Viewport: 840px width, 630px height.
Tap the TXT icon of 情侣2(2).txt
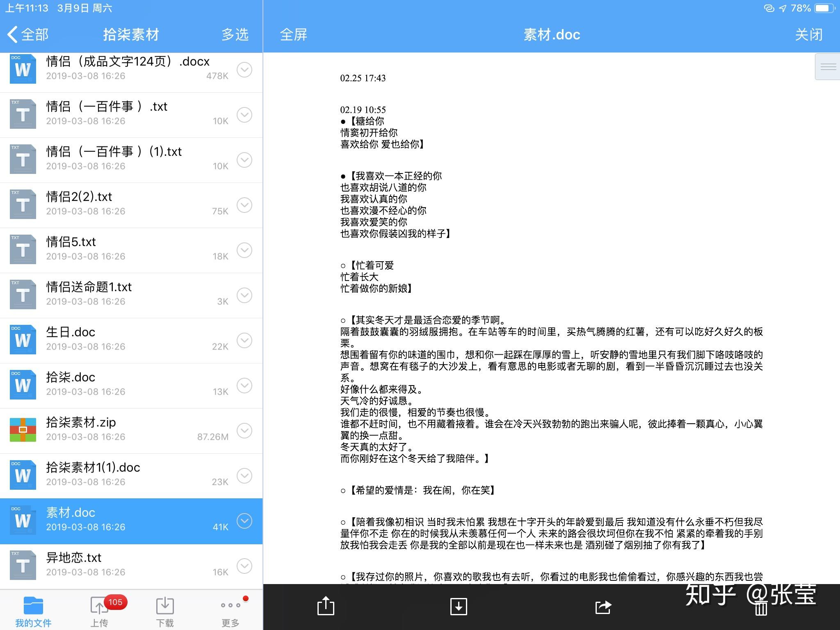point(23,204)
